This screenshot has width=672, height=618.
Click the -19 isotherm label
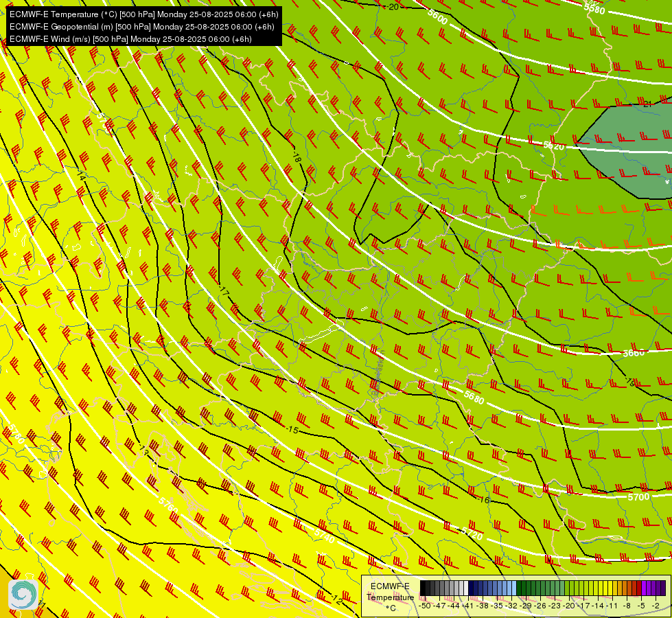click(x=629, y=382)
